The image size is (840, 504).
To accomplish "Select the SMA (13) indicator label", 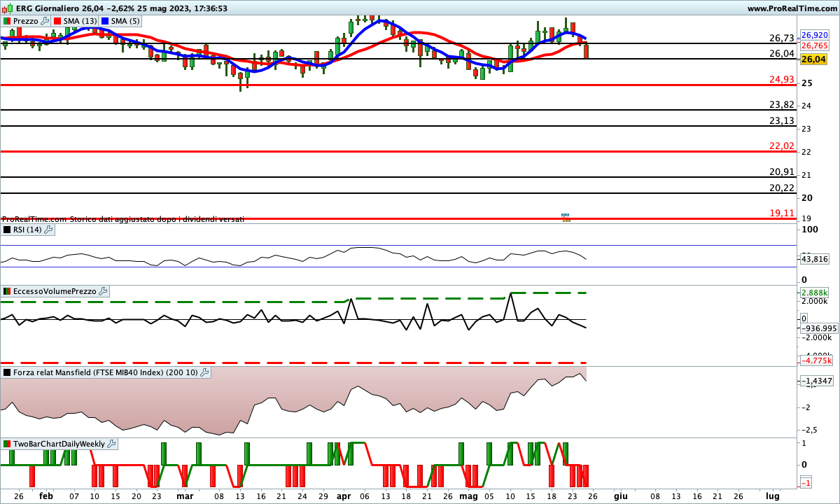I will (80, 21).
